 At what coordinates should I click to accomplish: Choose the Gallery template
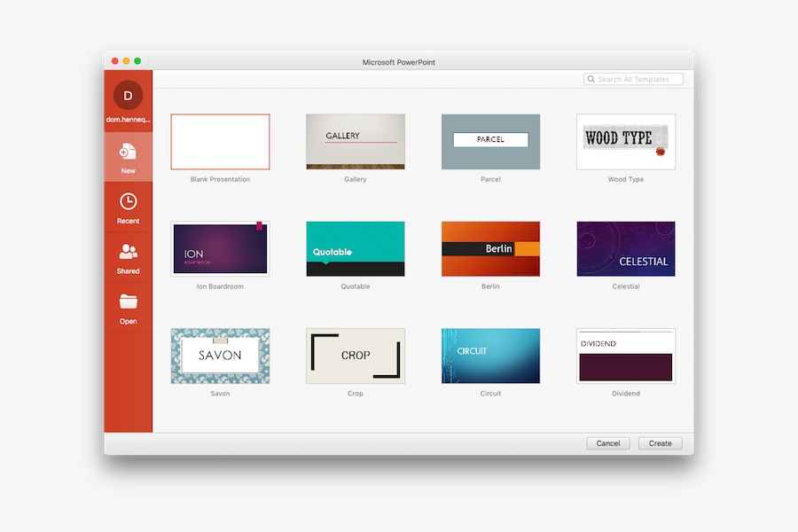pos(355,142)
